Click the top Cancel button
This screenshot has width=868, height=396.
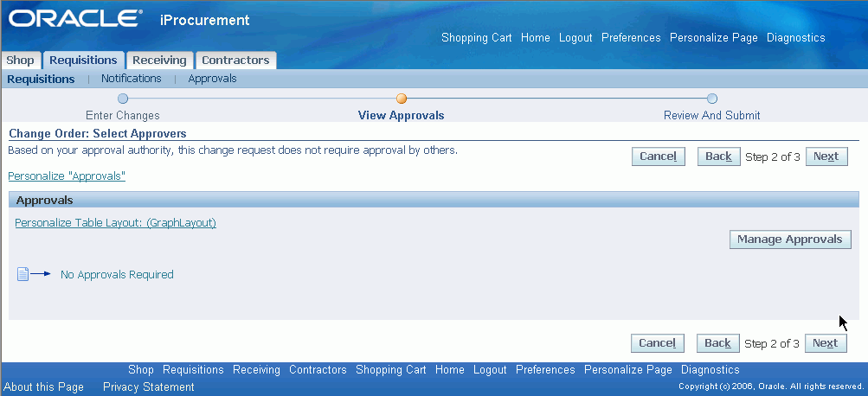click(x=659, y=156)
